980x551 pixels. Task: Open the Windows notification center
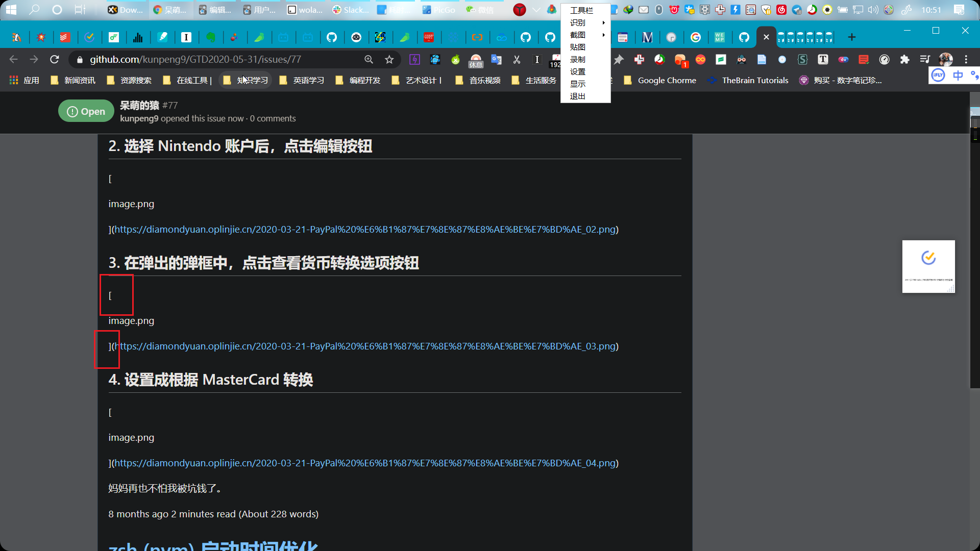click(959, 10)
